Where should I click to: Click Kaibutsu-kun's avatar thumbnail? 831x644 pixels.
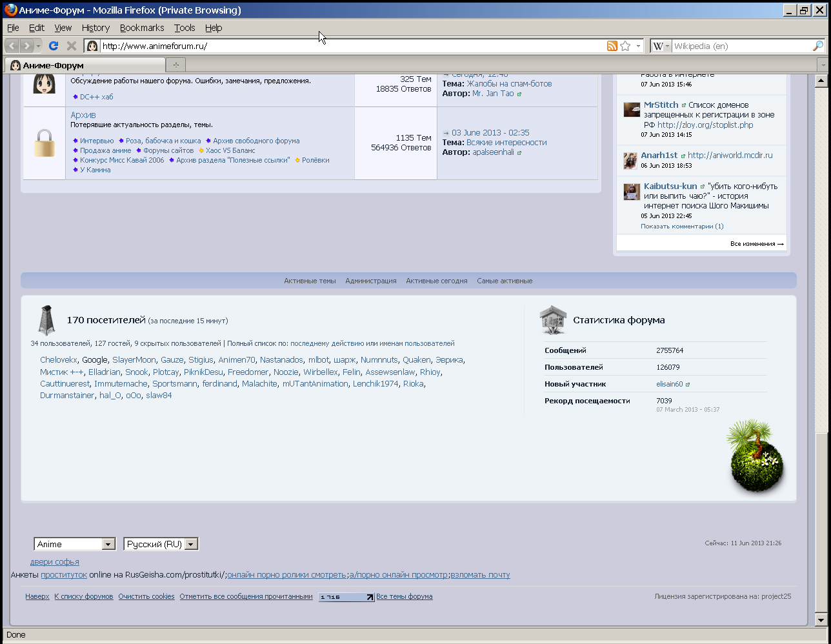pos(632,191)
